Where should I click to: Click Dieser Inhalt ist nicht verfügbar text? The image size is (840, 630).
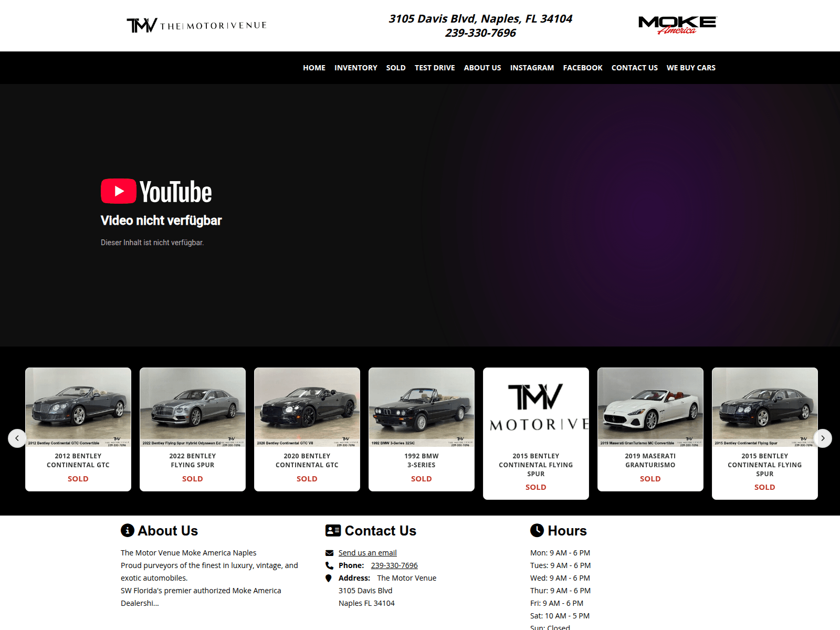(x=152, y=243)
